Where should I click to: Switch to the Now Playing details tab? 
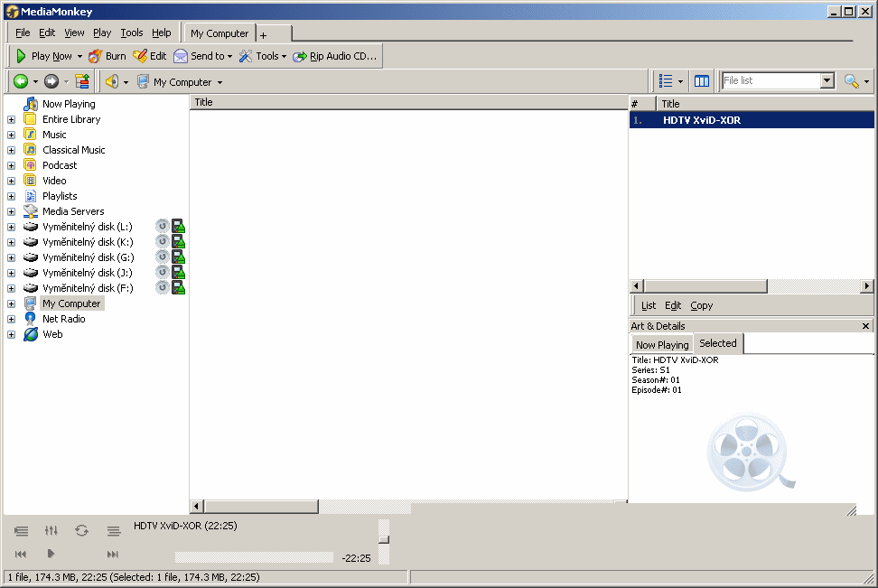click(x=661, y=344)
